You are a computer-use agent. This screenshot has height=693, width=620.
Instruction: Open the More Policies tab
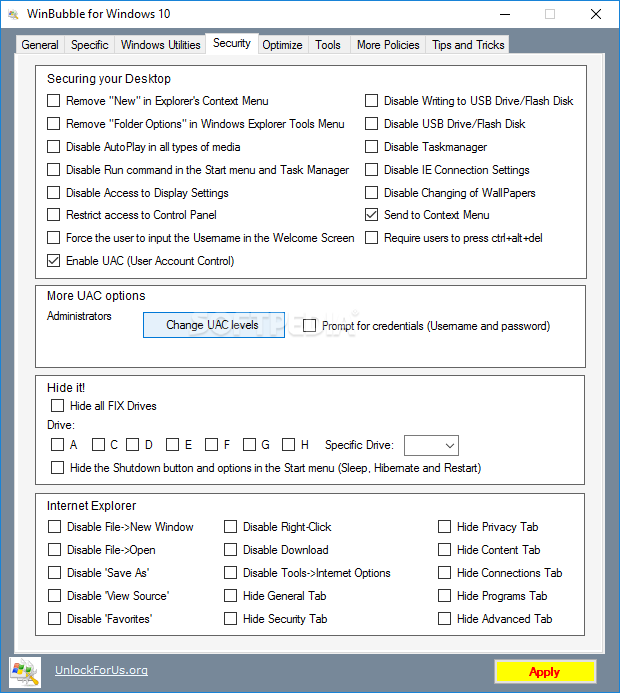(388, 45)
